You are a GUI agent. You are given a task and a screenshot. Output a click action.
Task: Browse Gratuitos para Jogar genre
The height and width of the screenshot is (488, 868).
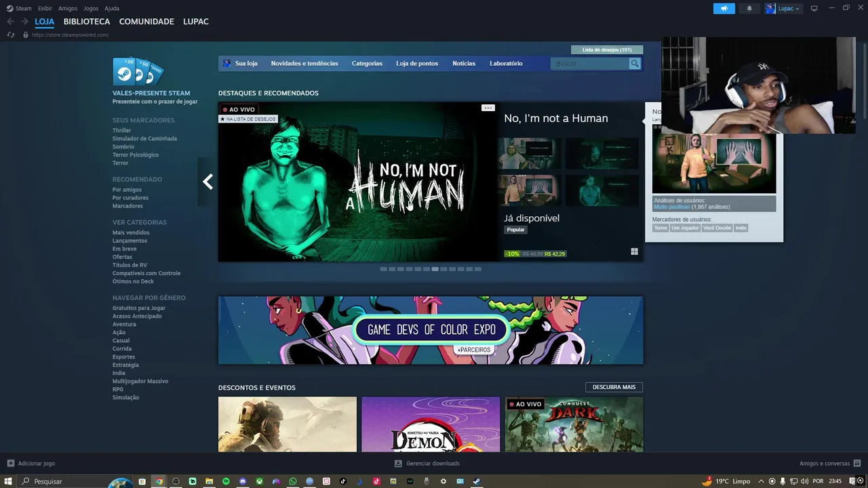pos(139,308)
